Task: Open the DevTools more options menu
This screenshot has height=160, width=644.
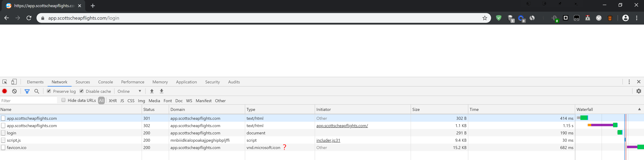Action: pyautogui.click(x=629, y=82)
